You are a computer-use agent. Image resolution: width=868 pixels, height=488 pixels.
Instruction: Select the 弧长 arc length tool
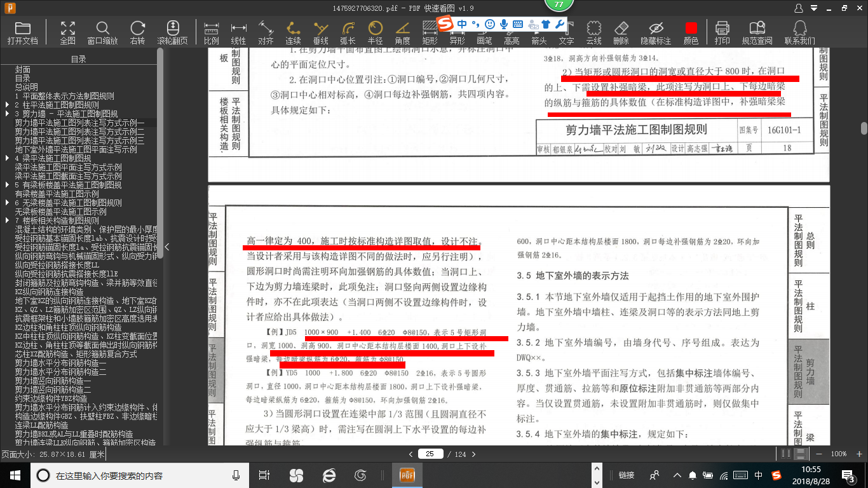(x=348, y=32)
